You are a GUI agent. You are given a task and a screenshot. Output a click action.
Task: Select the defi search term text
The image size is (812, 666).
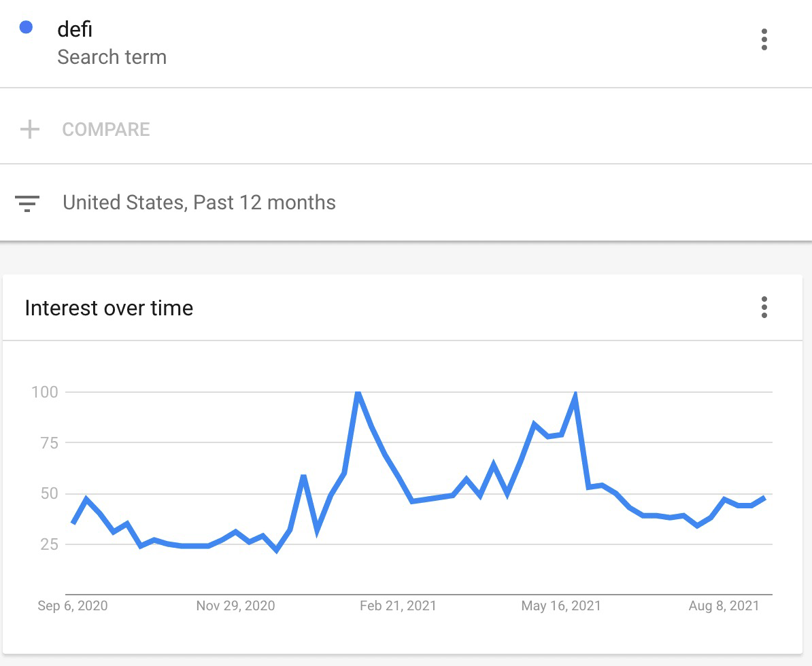point(75,30)
